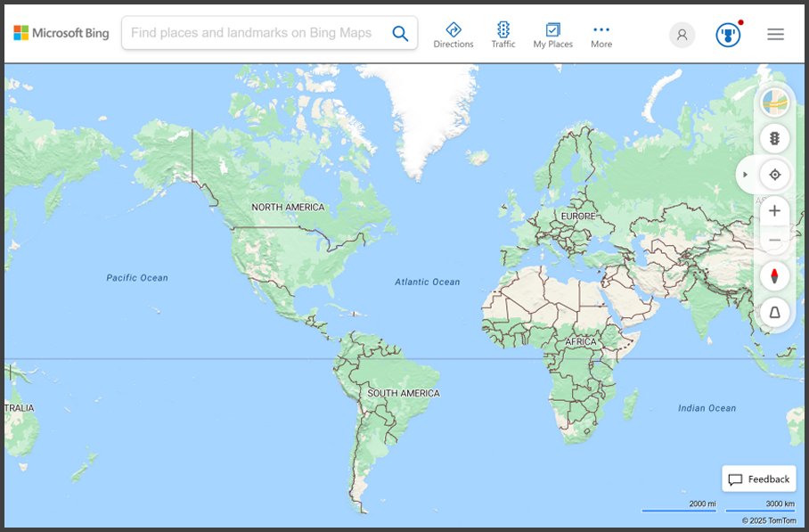Open the map style selector thumbnail
The image size is (809, 532).
(x=774, y=102)
